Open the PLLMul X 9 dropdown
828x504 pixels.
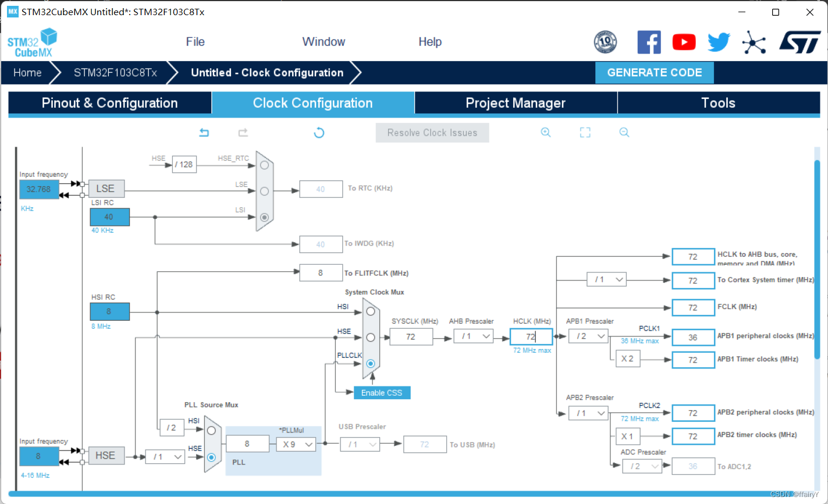(296, 445)
